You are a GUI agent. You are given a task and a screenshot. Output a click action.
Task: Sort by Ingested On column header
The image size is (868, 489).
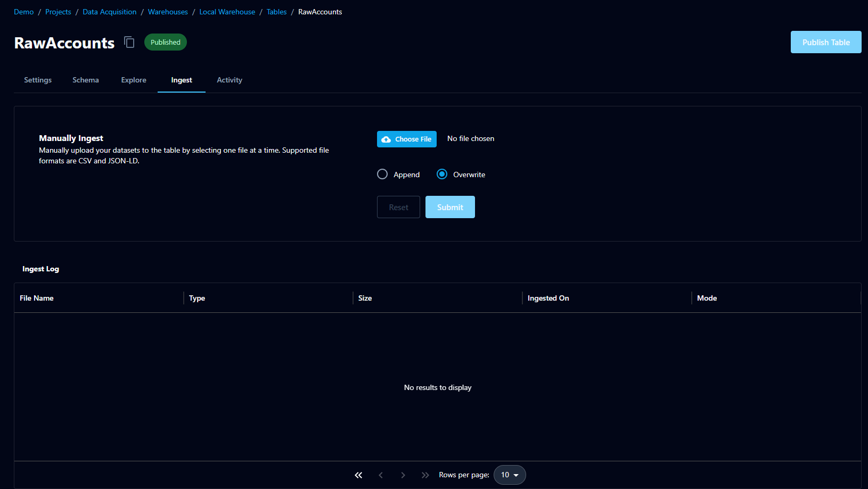[x=548, y=298]
